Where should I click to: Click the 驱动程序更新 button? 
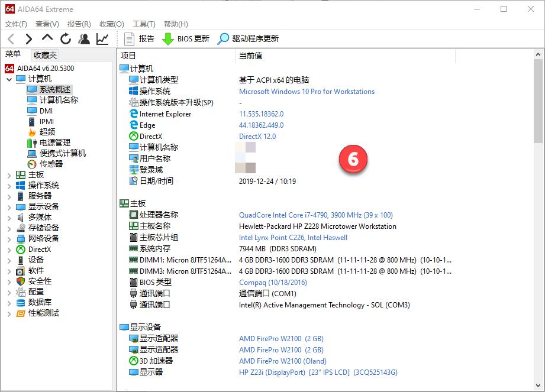tap(248, 39)
